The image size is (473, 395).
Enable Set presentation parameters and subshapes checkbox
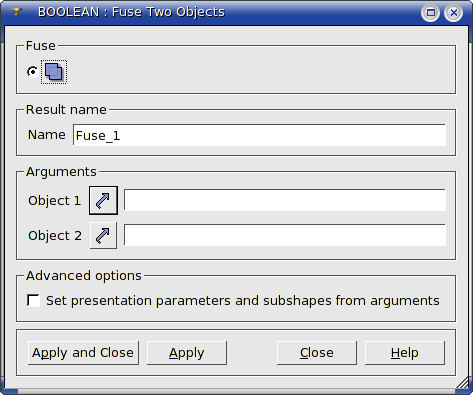(x=33, y=300)
